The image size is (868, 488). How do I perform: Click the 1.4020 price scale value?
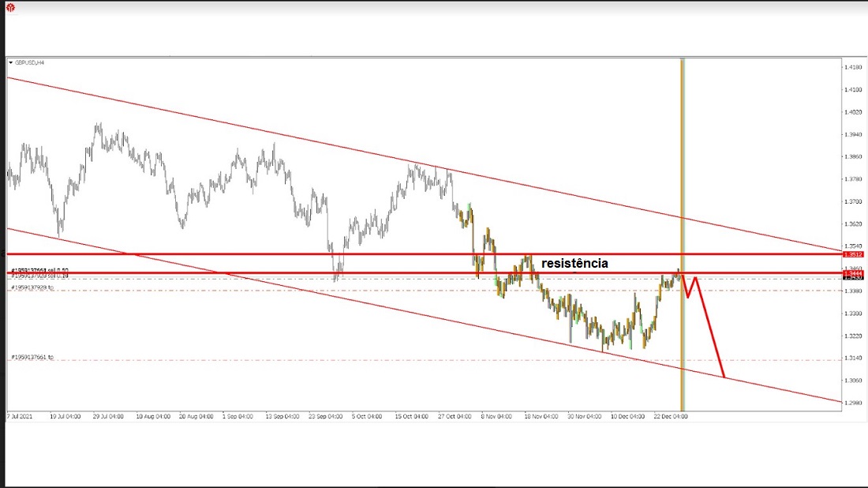[853, 112]
